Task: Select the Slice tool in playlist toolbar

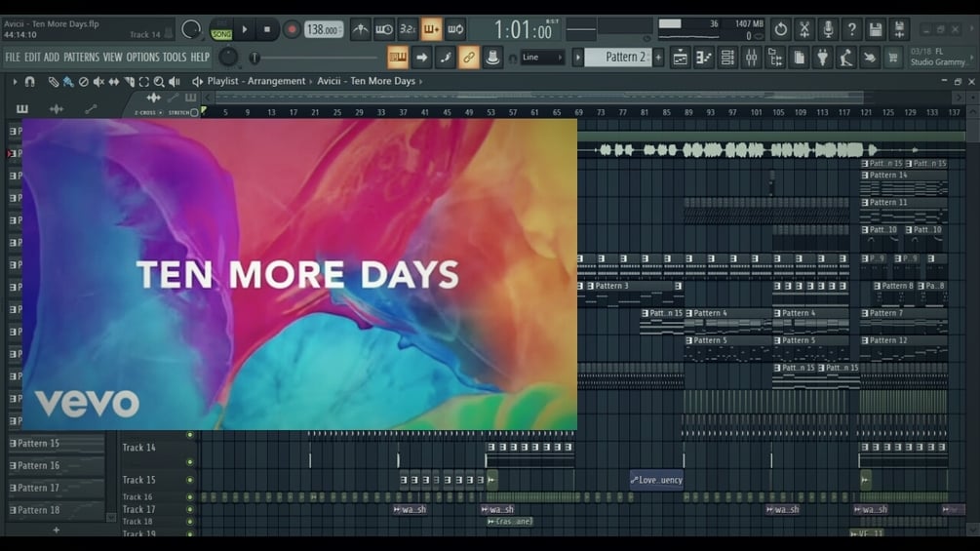Action: (x=129, y=81)
